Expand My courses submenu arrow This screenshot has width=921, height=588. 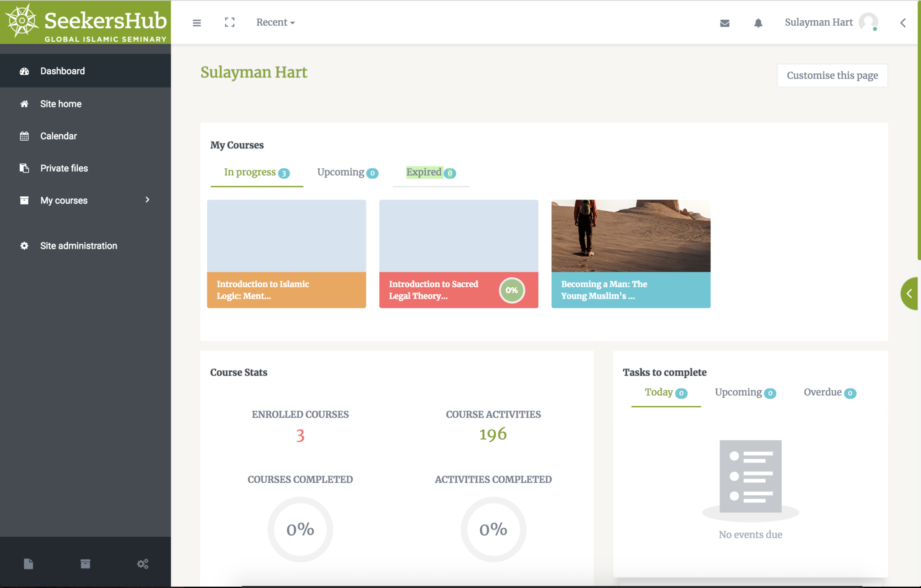(x=147, y=200)
